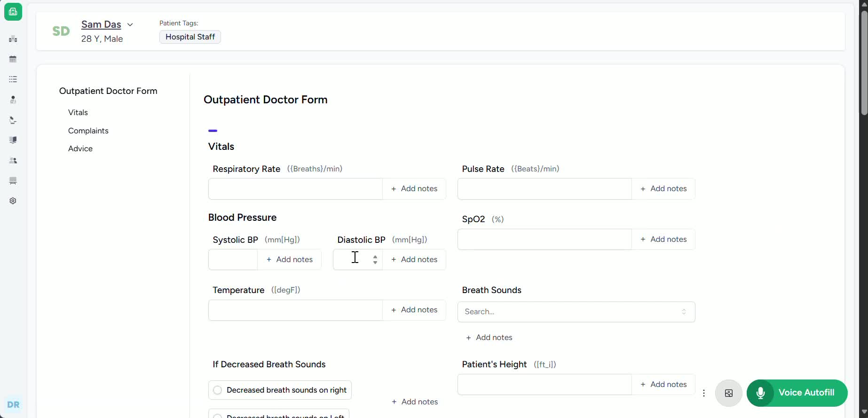
Task: Open the calendar appointments sidebar icon
Action: [x=13, y=59]
